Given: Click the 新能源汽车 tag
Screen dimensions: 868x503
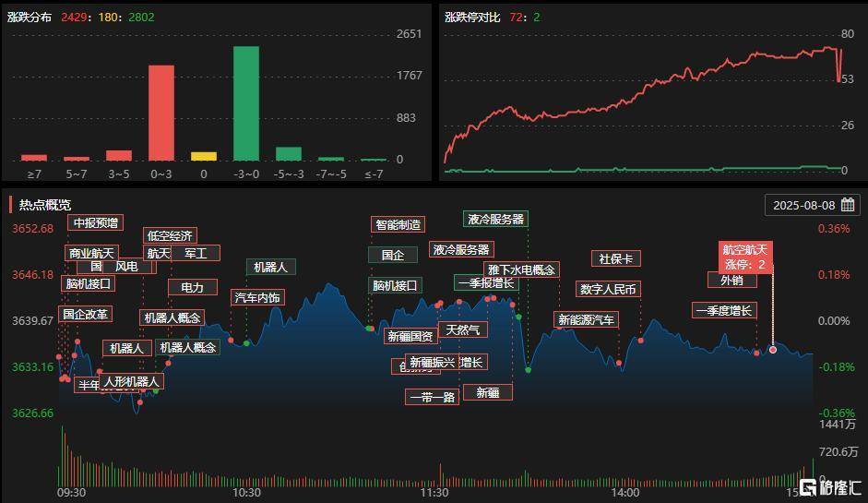Looking at the screenshot, I should click(x=586, y=319).
